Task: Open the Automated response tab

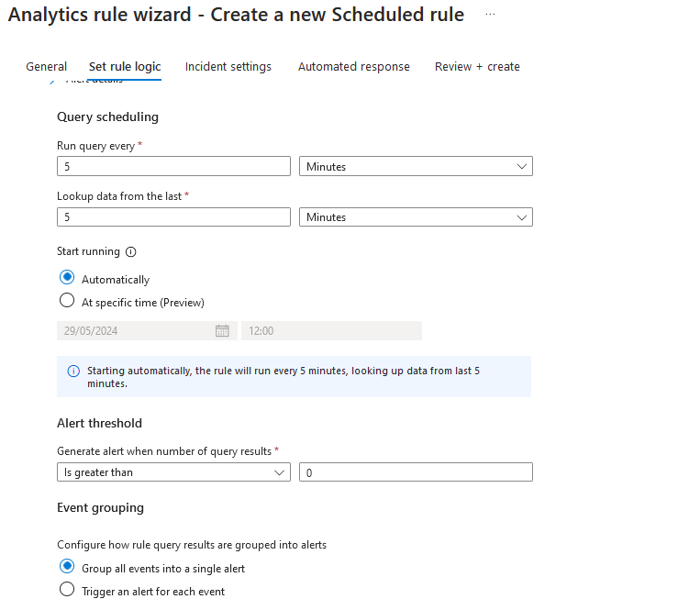Action: click(354, 67)
